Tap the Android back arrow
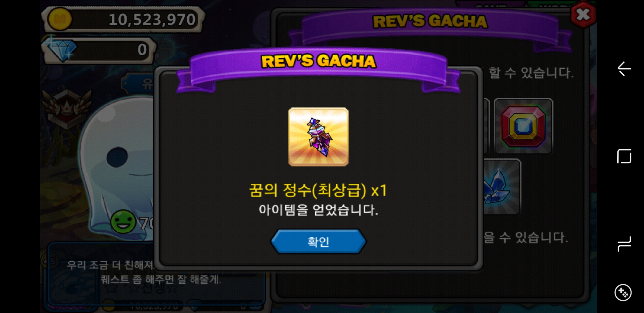Viewport: 644px width, 313px height. tap(624, 69)
